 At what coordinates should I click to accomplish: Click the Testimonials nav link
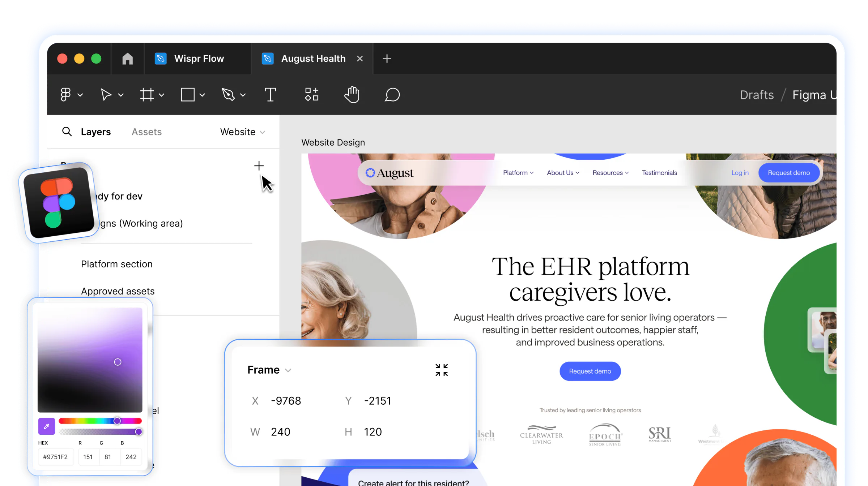pos(659,173)
